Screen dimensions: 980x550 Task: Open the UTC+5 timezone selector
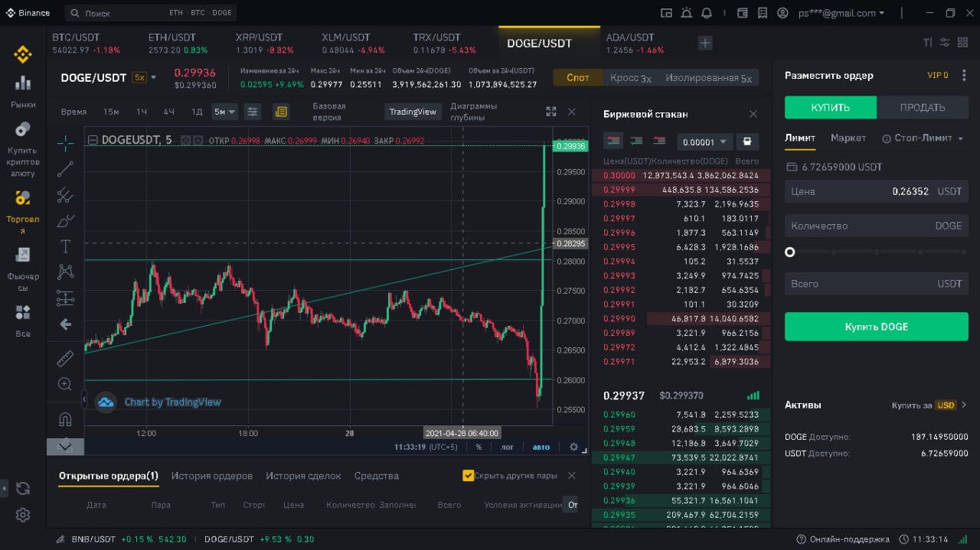tap(425, 447)
